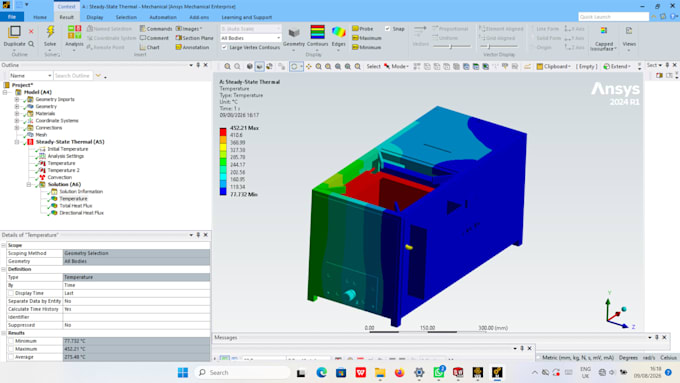
Task: Toggle the Snap checkbox
Action: [x=387, y=29]
